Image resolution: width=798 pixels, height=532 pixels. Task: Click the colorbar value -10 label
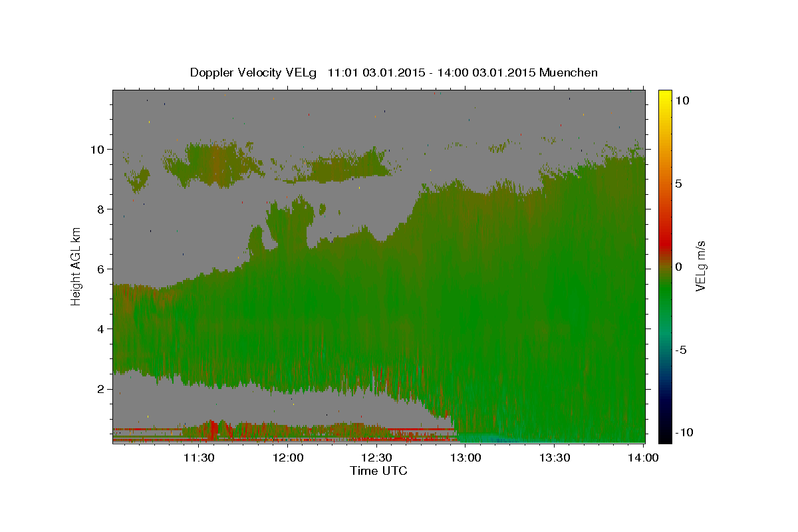684,432
